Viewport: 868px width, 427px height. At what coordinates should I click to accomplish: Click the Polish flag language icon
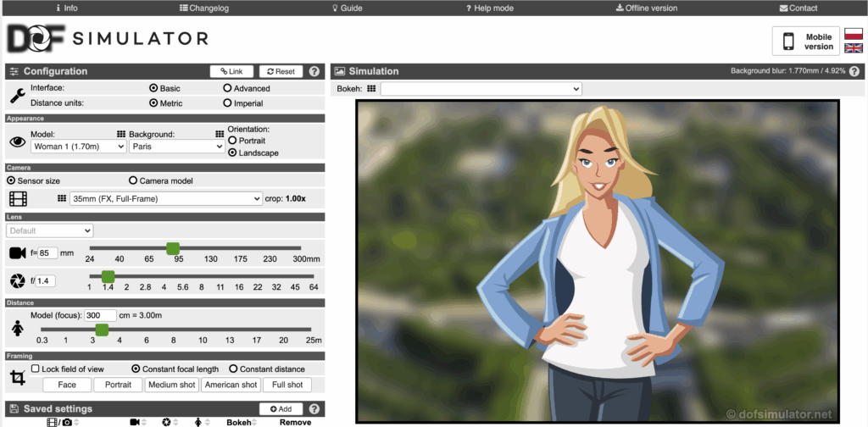click(853, 34)
